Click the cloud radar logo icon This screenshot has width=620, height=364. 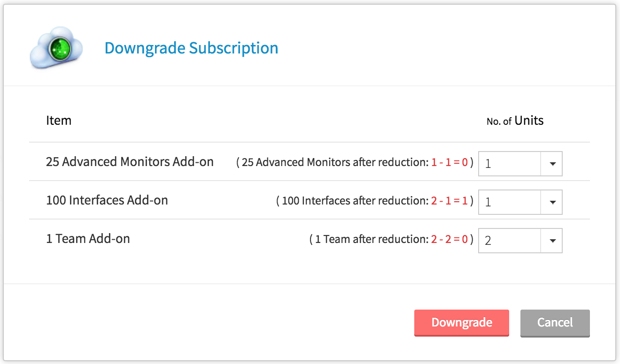pos(56,47)
